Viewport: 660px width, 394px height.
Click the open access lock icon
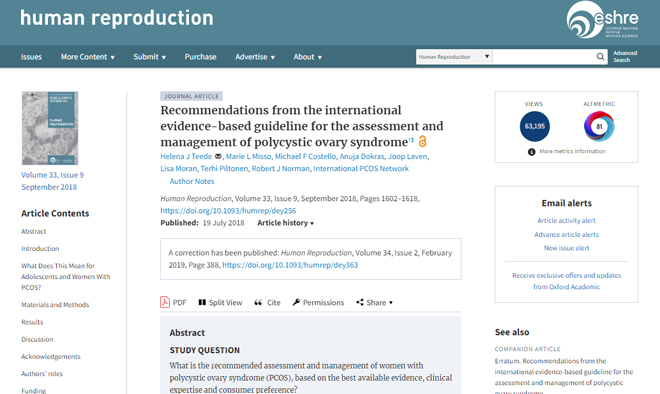click(x=423, y=141)
